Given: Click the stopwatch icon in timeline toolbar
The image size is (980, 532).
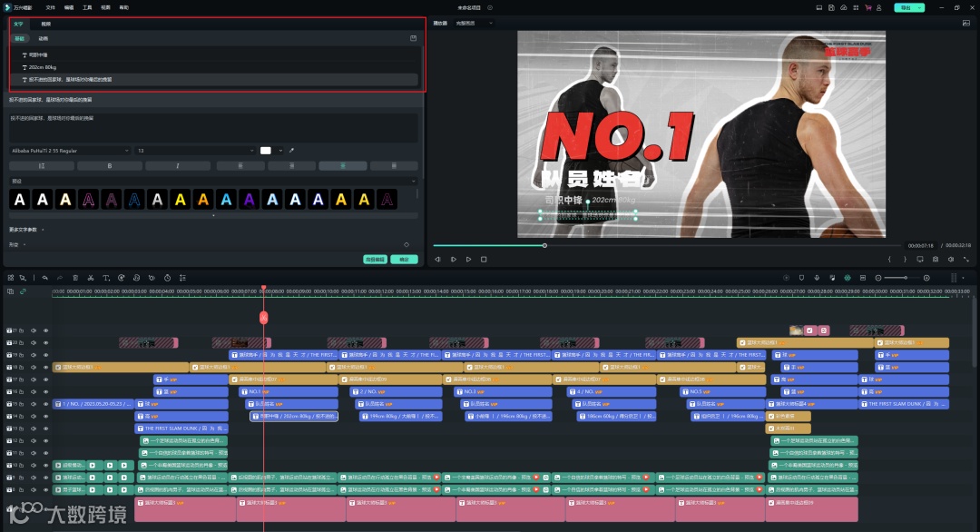Looking at the screenshot, I should tap(168, 278).
